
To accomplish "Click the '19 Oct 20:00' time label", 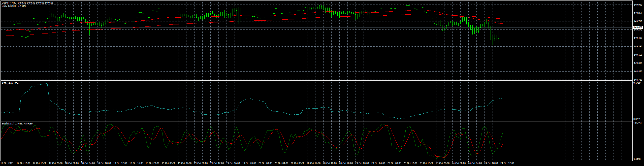I will click(x=249, y=163).
